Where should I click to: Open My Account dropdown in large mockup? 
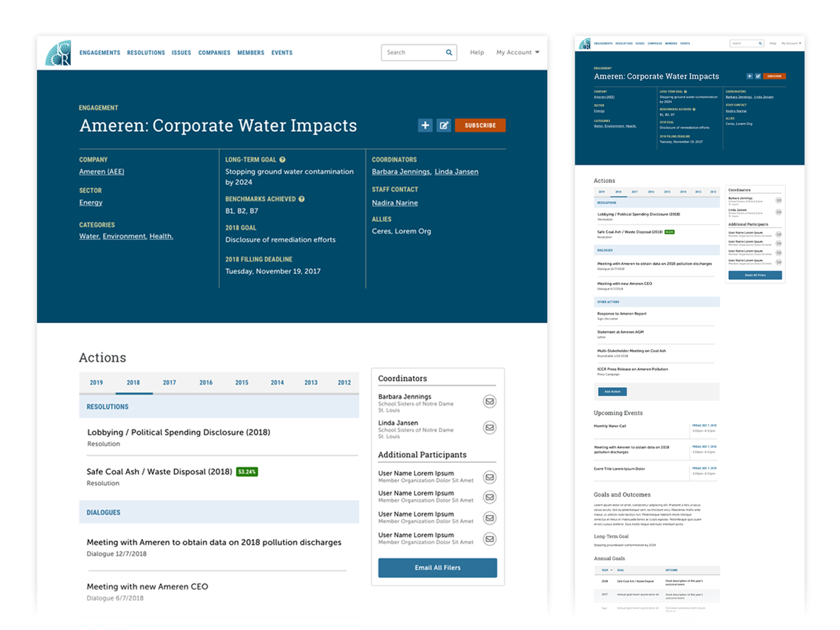click(x=518, y=52)
